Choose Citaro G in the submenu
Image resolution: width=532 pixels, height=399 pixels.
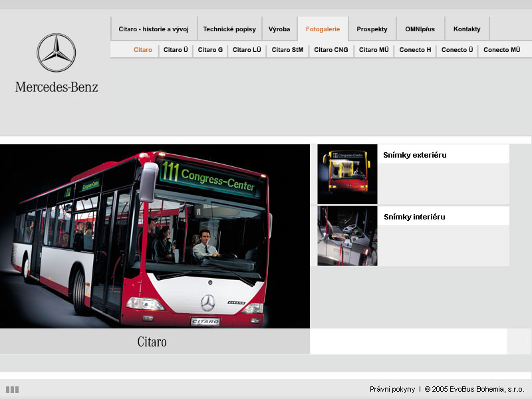coord(210,50)
